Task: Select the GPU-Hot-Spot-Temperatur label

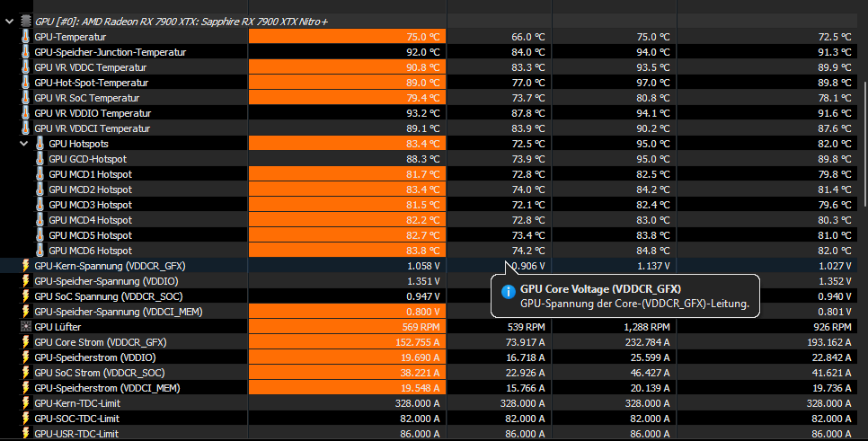Action: tap(92, 83)
